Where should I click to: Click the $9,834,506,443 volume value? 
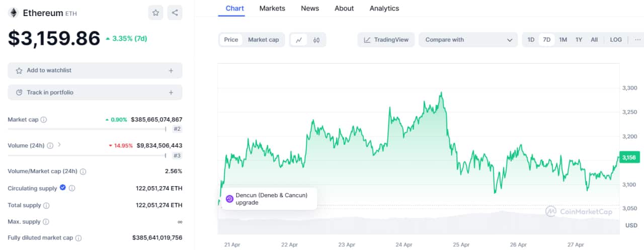159,146
